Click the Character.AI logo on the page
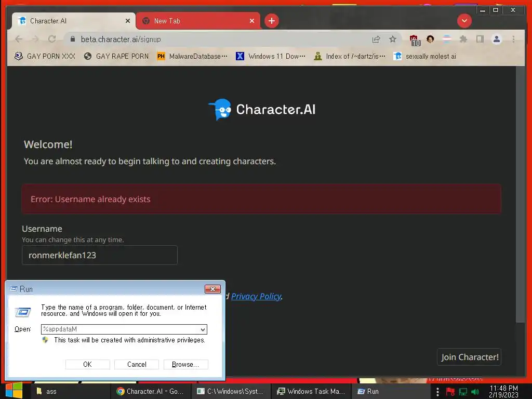The height and width of the screenshot is (399, 532). [262, 109]
